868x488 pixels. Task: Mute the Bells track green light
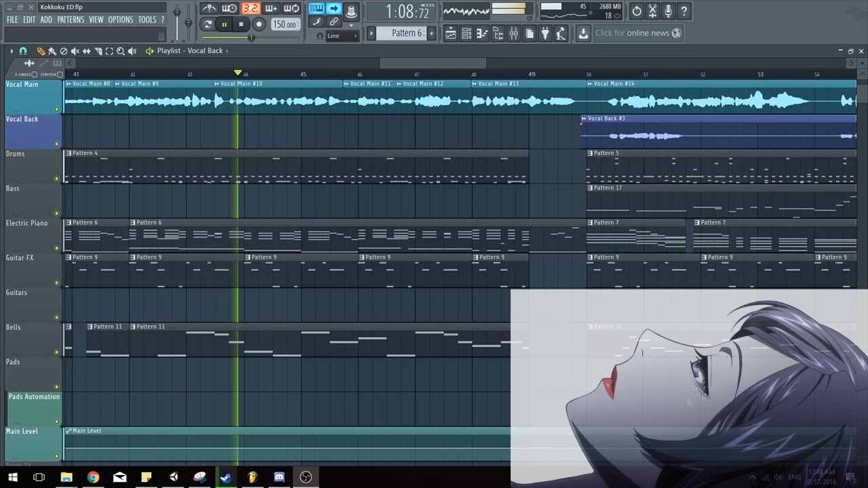(x=57, y=352)
